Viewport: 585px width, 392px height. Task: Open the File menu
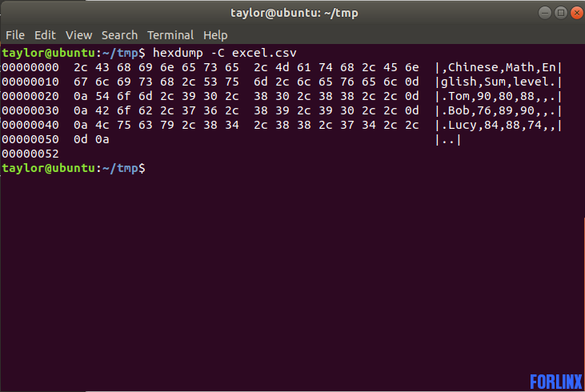tap(15, 35)
